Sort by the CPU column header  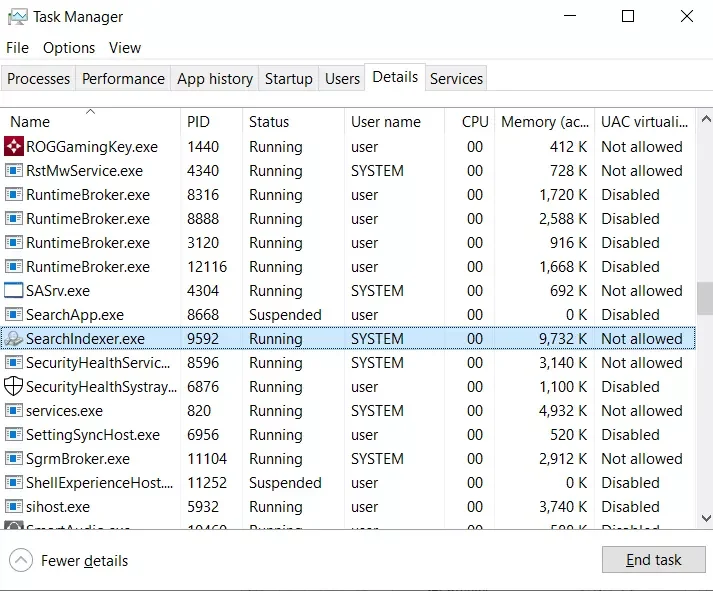[469, 121]
